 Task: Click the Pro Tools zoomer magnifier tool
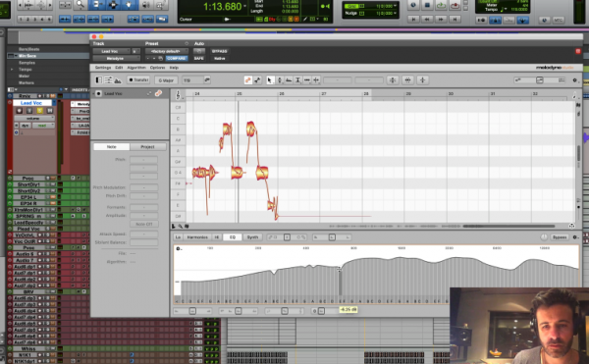pyautogui.click(x=80, y=5)
